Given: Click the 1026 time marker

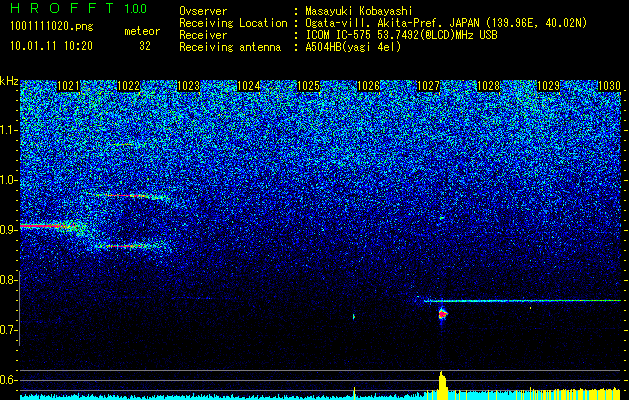Looking at the screenshot, I should (369, 86).
